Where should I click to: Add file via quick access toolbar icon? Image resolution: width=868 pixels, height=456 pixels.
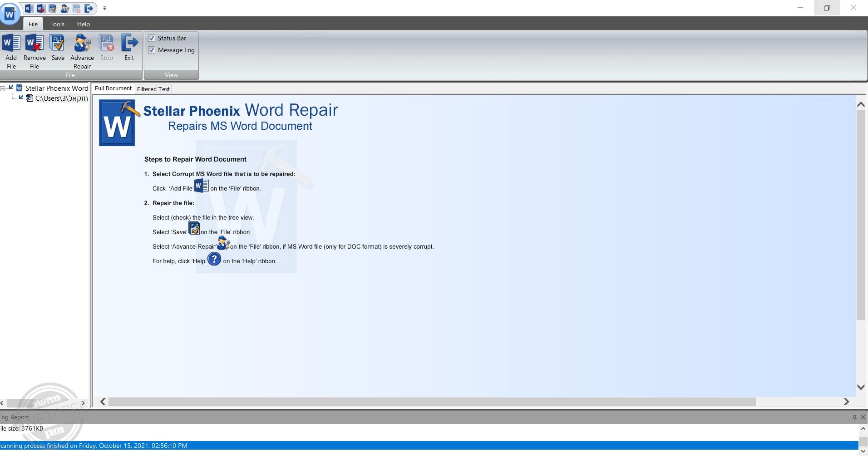point(30,8)
